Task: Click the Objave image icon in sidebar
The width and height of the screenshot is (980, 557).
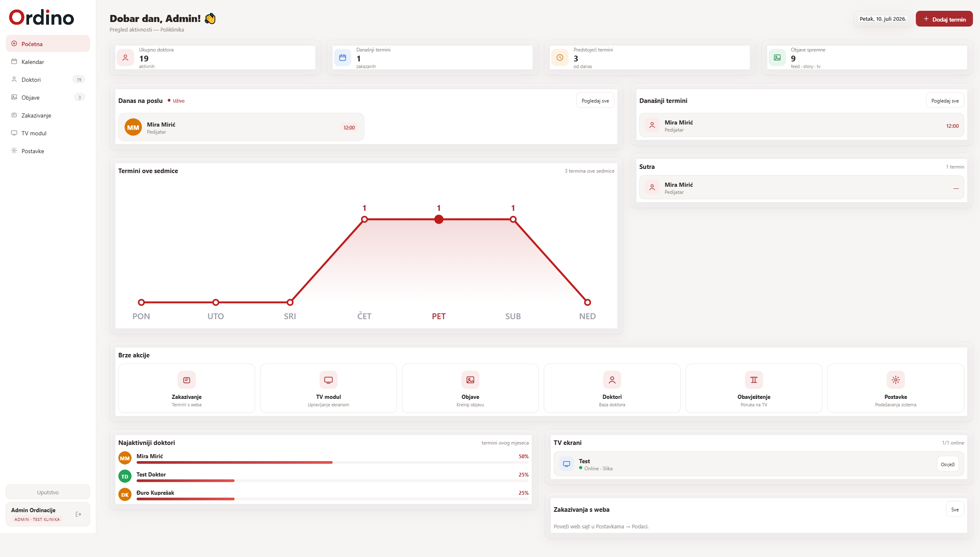Action: (x=14, y=97)
